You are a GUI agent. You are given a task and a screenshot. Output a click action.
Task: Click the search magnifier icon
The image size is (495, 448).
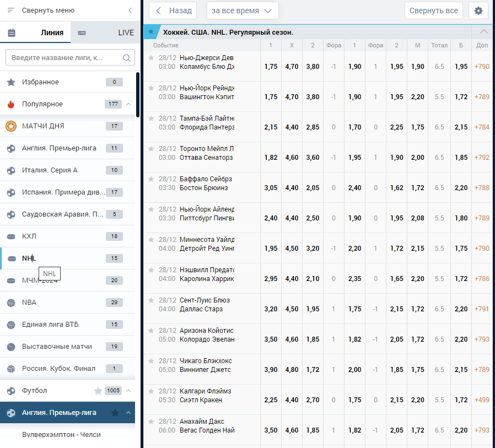pos(126,58)
